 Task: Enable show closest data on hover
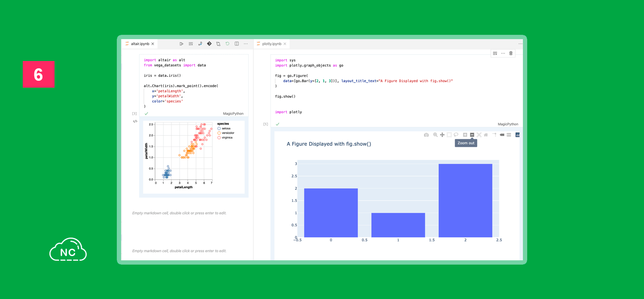coord(502,135)
